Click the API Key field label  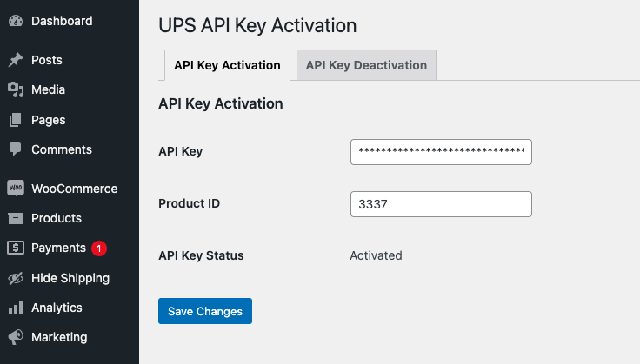tap(180, 152)
